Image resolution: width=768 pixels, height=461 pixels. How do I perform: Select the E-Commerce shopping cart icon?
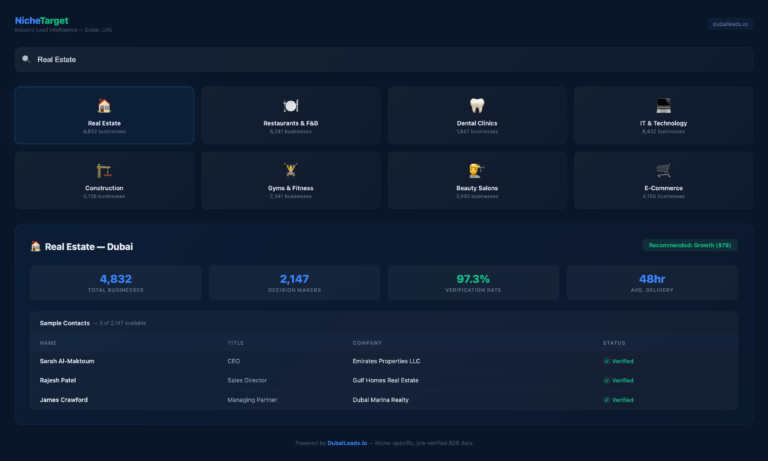point(663,171)
